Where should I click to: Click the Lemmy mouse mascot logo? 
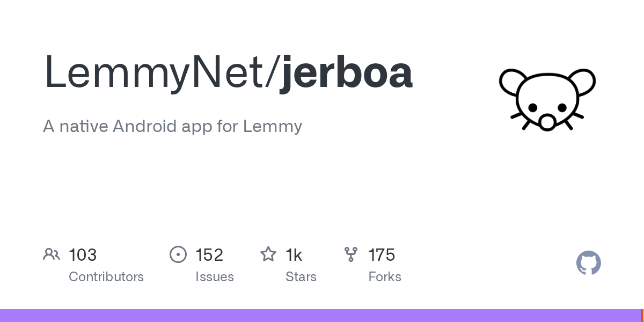(547, 99)
